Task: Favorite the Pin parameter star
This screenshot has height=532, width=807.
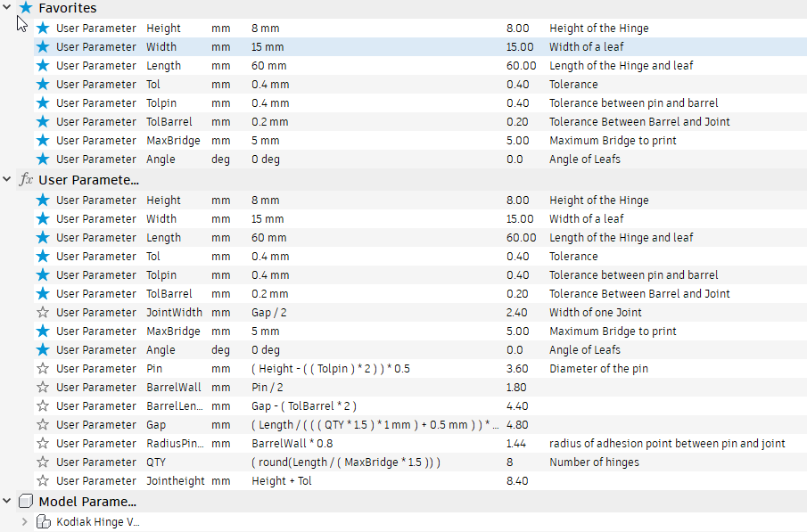Action: (43, 369)
